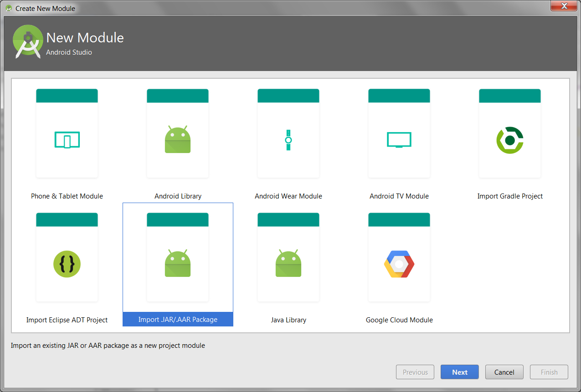581x392 pixels.
Task: Pick the Java Library android icon
Action: pos(288,264)
